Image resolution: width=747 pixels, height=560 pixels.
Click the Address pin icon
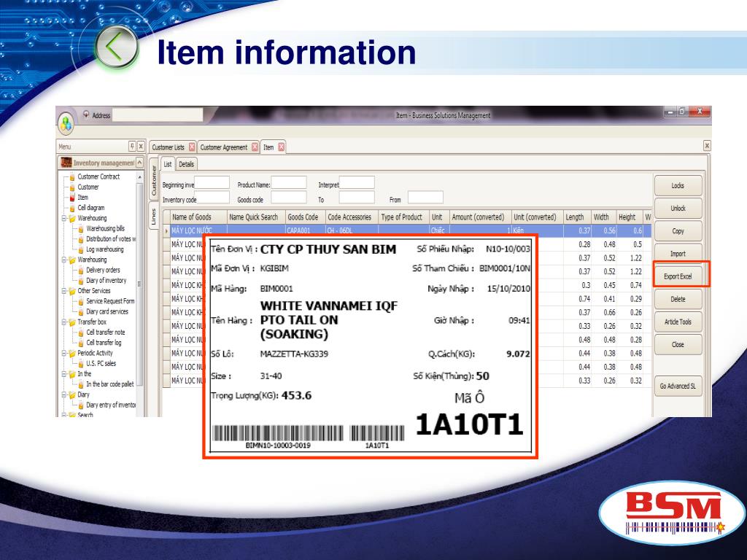[x=86, y=114]
